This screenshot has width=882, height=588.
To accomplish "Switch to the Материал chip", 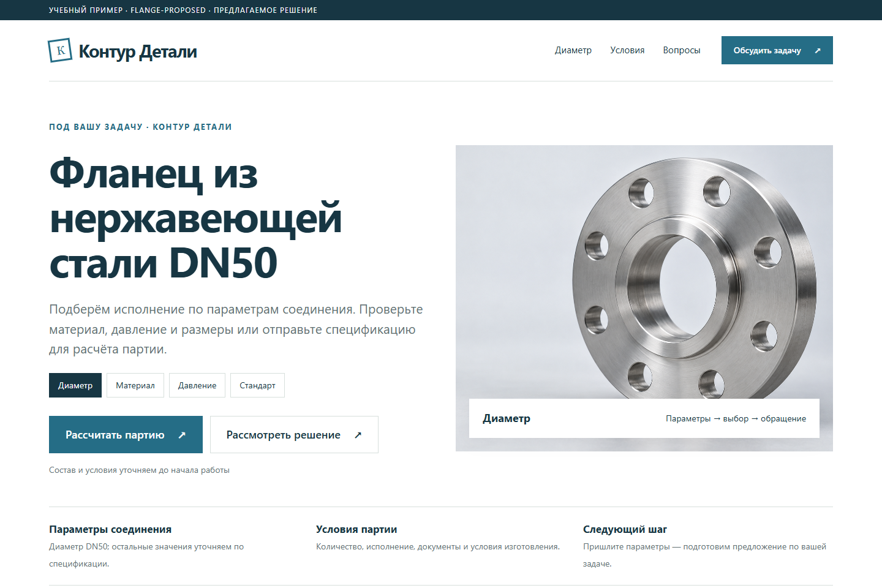I will (135, 385).
